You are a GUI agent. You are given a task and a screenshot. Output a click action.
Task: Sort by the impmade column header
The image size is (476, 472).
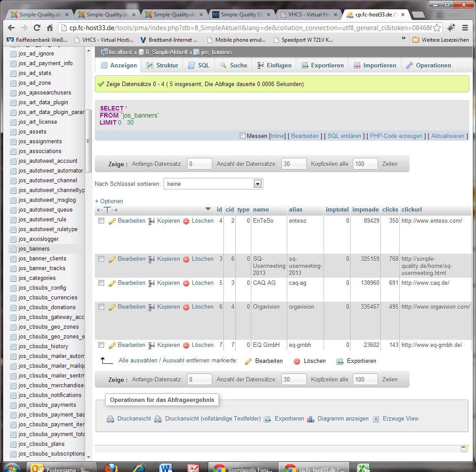coord(366,209)
